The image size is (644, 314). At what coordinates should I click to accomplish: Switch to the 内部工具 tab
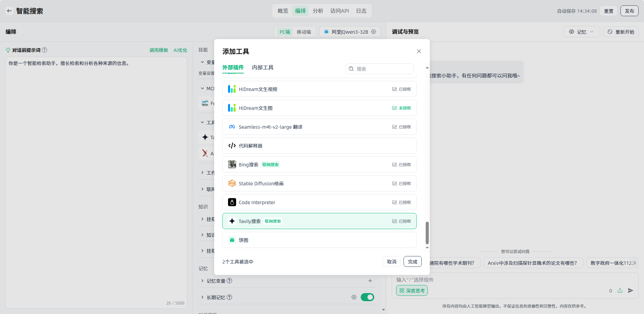[263, 67]
